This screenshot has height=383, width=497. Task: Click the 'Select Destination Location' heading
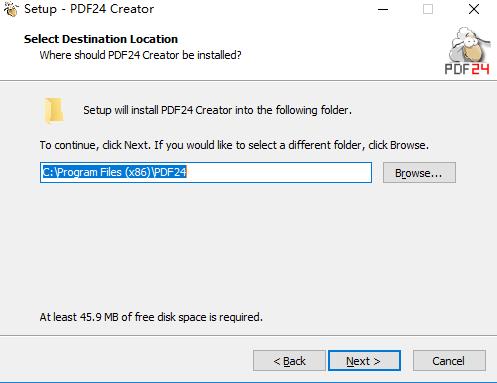pos(101,39)
